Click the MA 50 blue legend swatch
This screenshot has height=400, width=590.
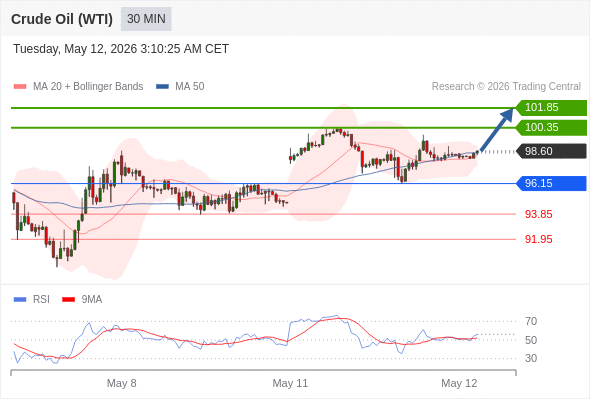[x=163, y=87]
